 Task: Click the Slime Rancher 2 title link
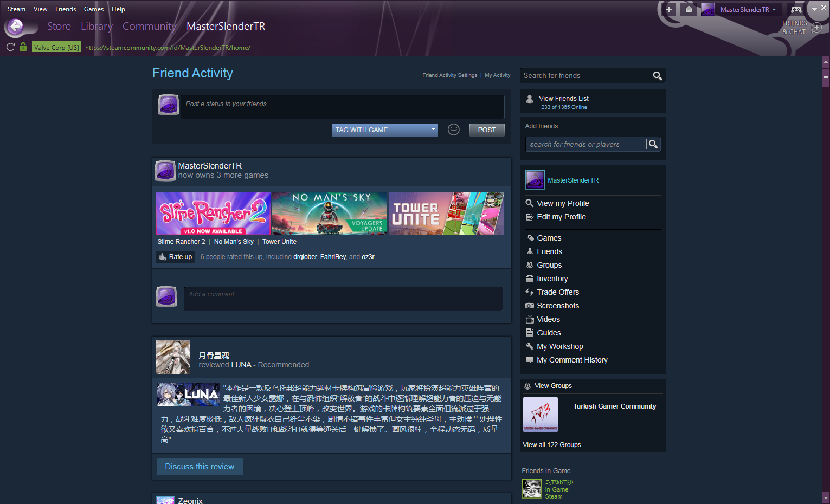(x=181, y=242)
